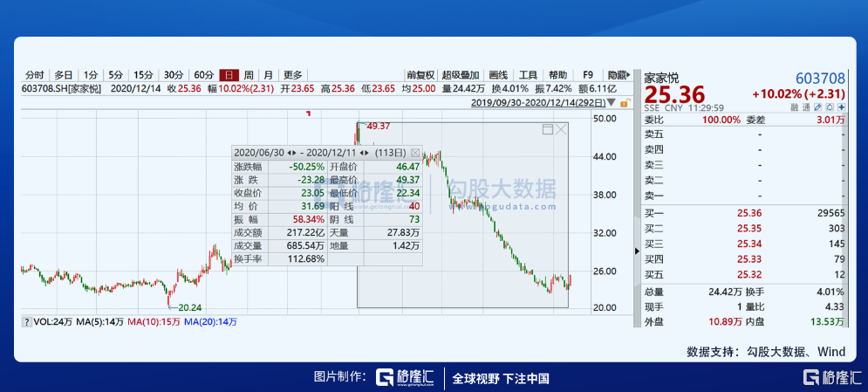The image size is (868, 392).
Task: Switch to the 分时 intraday chart tab
Action: click(x=34, y=75)
